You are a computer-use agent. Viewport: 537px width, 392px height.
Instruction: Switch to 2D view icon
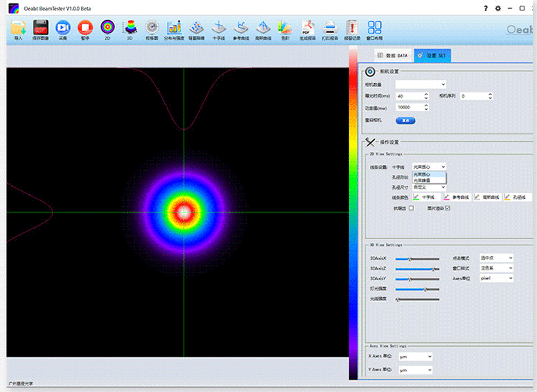tap(107, 29)
